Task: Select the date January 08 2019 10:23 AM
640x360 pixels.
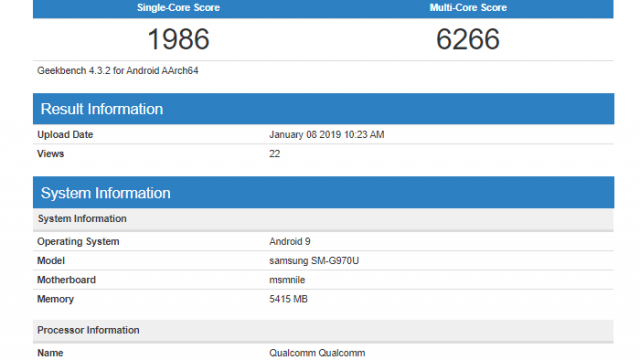Action: (327, 135)
